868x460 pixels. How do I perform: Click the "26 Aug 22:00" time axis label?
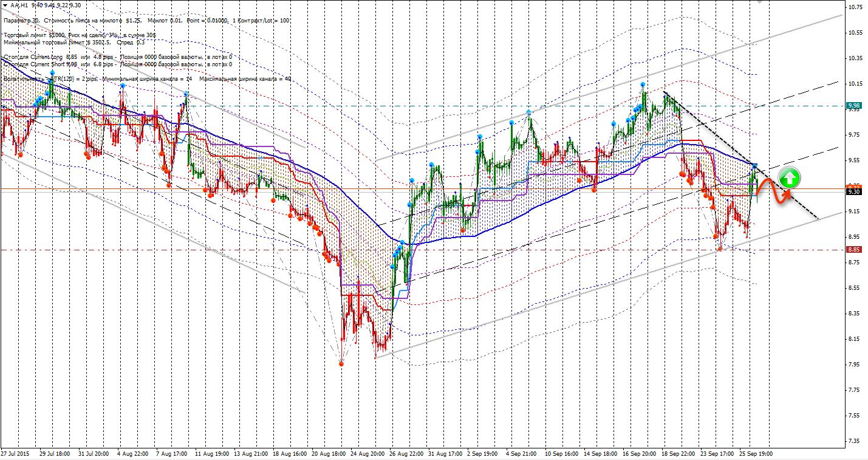point(407,453)
